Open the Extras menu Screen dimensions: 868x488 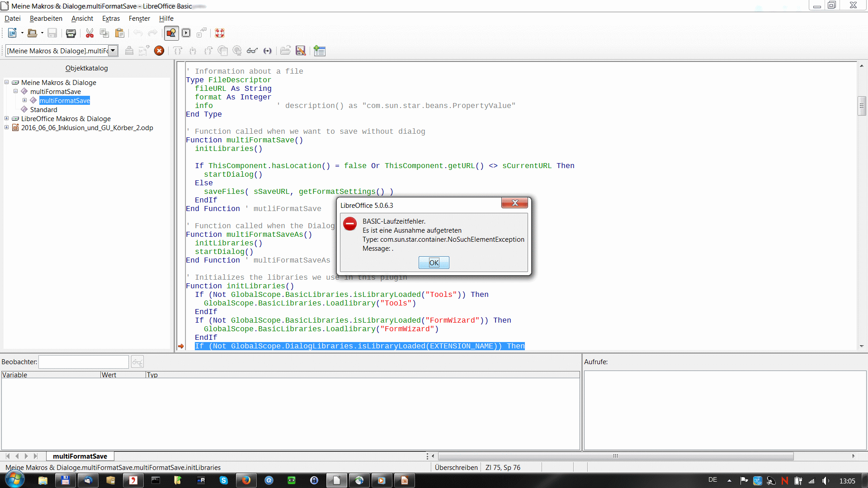111,19
